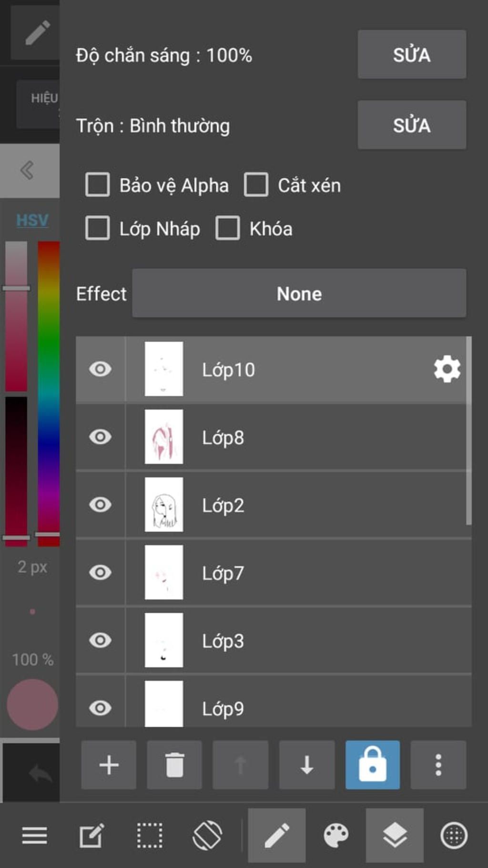Choose the rectangular selection tool
Image resolution: width=488 pixels, height=868 pixels.
click(150, 836)
